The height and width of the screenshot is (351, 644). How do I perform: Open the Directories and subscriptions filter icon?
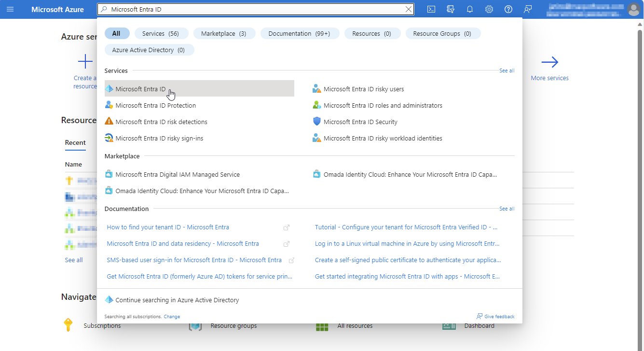click(x=451, y=9)
